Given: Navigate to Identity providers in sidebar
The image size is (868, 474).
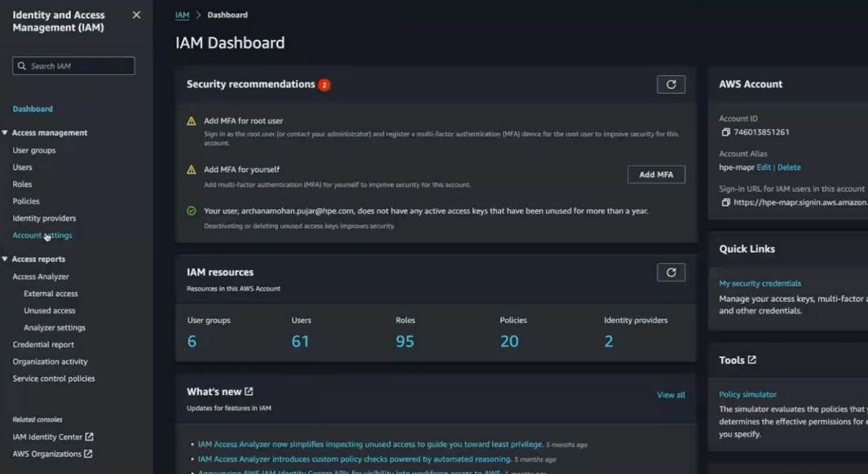Looking at the screenshot, I should pyautogui.click(x=44, y=219).
